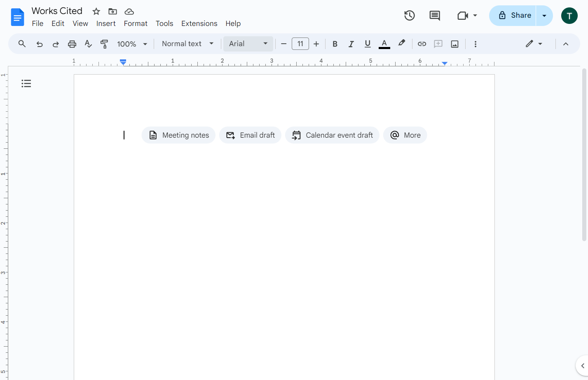
Task: Toggle underline formatting
Action: coord(368,44)
